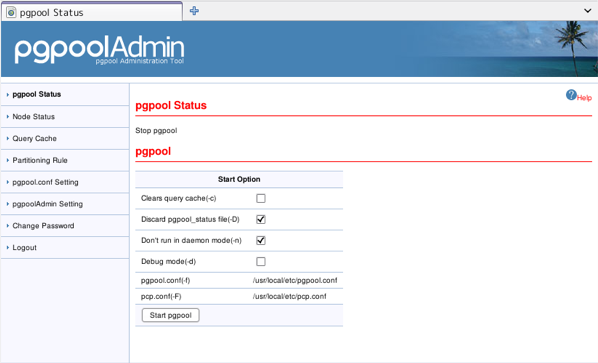
Task: Go to Node Status in sidebar
Action: pyautogui.click(x=34, y=117)
